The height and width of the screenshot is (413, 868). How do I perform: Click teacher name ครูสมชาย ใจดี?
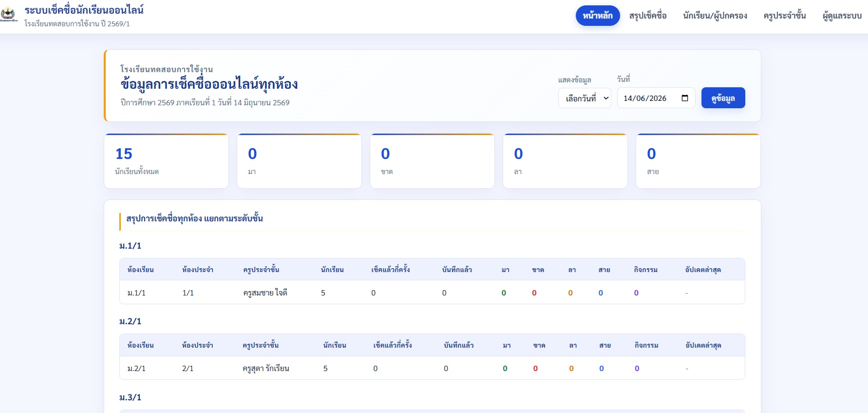click(x=265, y=293)
